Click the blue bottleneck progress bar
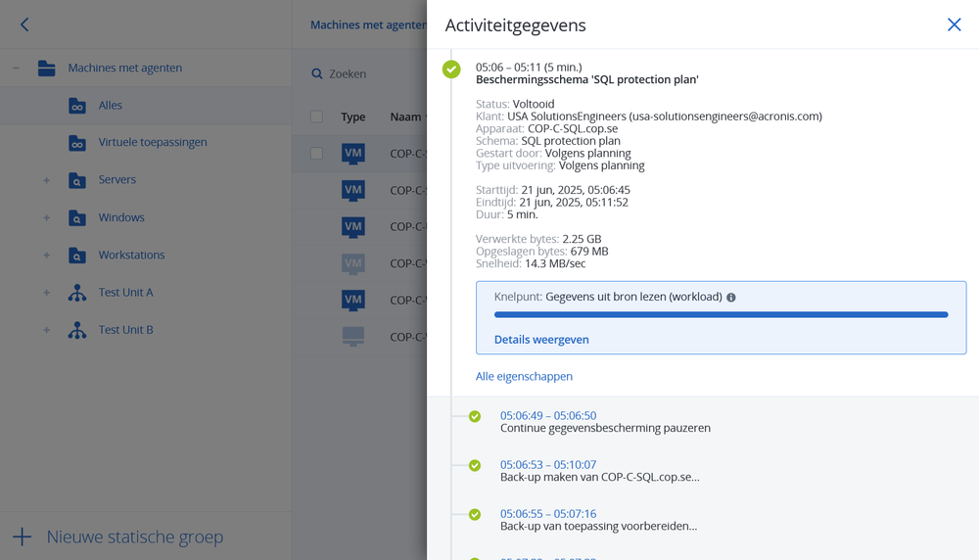Viewport: 979px width, 560px height. coord(722,315)
